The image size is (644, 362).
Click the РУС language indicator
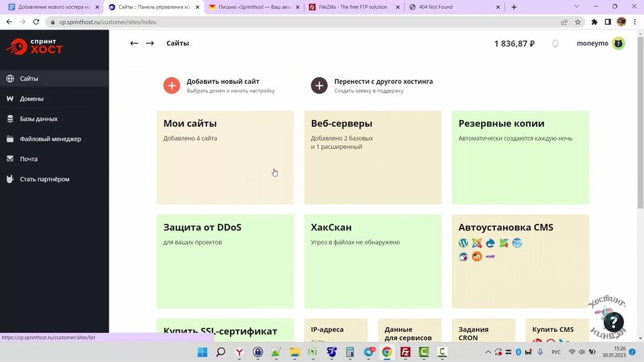[556, 352]
